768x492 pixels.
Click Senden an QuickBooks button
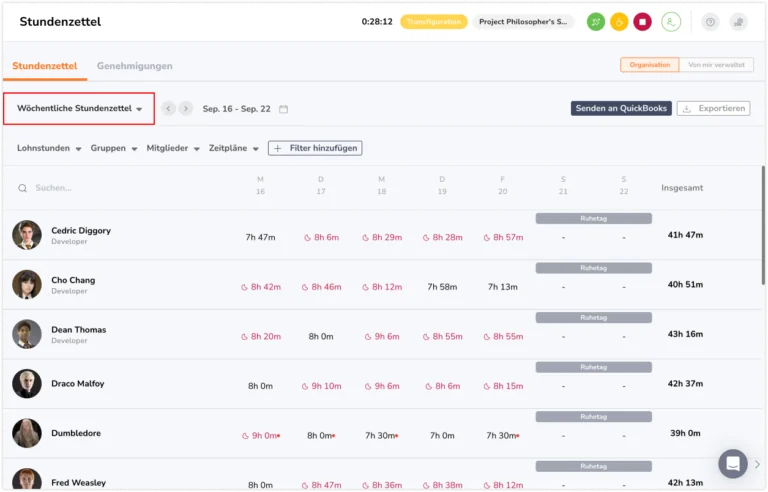(x=621, y=108)
